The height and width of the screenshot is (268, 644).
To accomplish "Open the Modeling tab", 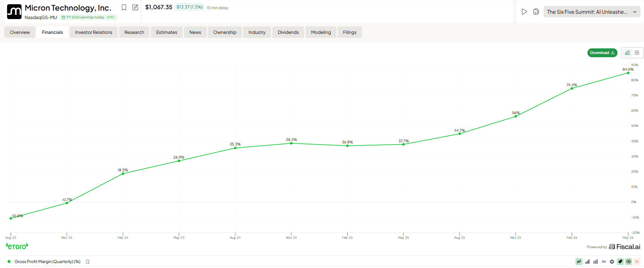I will (321, 32).
